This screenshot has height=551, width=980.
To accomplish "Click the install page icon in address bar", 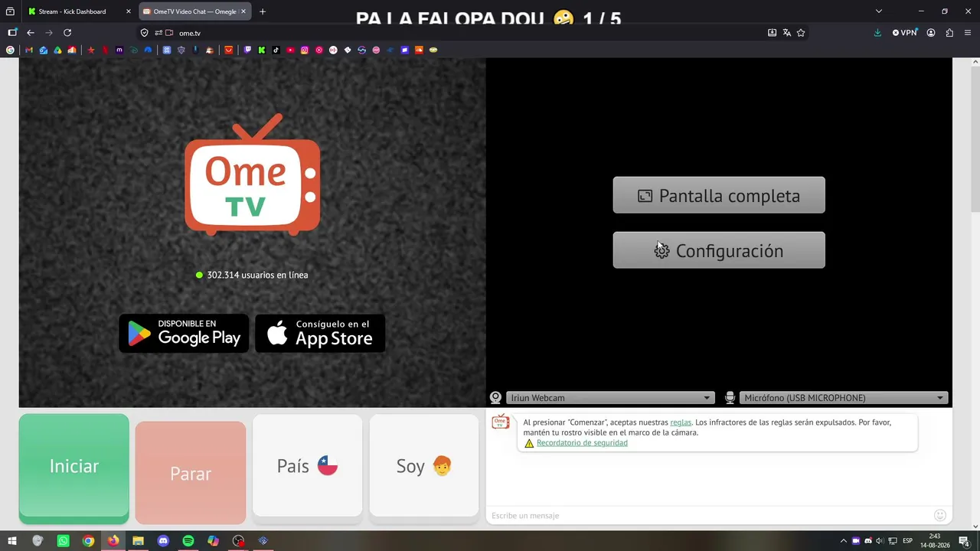I will 772,33.
